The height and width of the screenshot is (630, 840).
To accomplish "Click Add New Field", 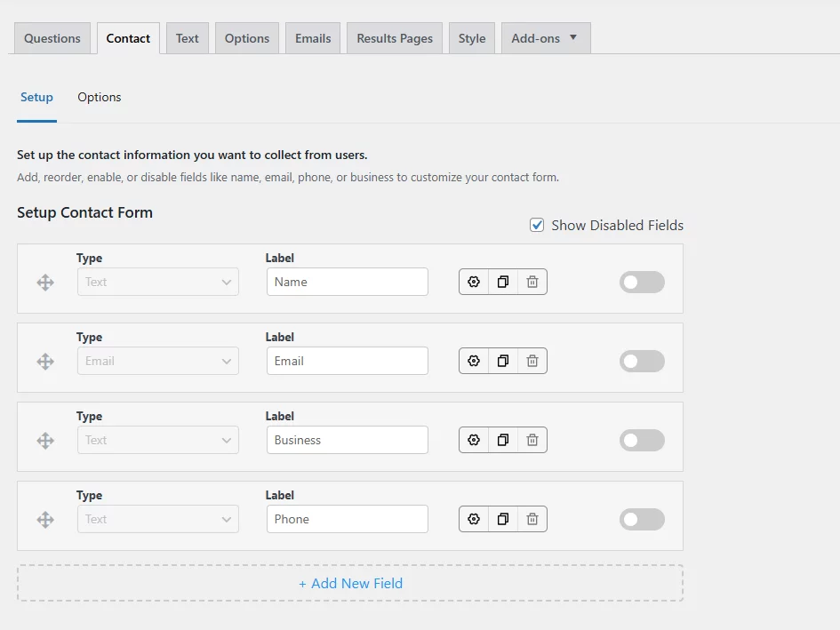I will pyautogui.click(x=349, y=583).
